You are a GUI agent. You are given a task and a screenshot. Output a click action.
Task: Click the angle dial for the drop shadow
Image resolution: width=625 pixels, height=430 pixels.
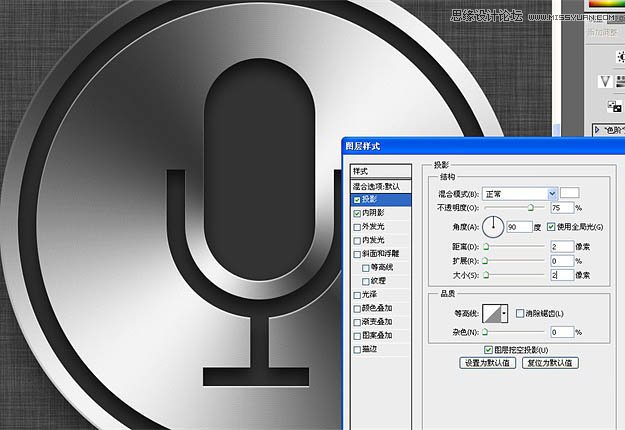click(493, 227)
